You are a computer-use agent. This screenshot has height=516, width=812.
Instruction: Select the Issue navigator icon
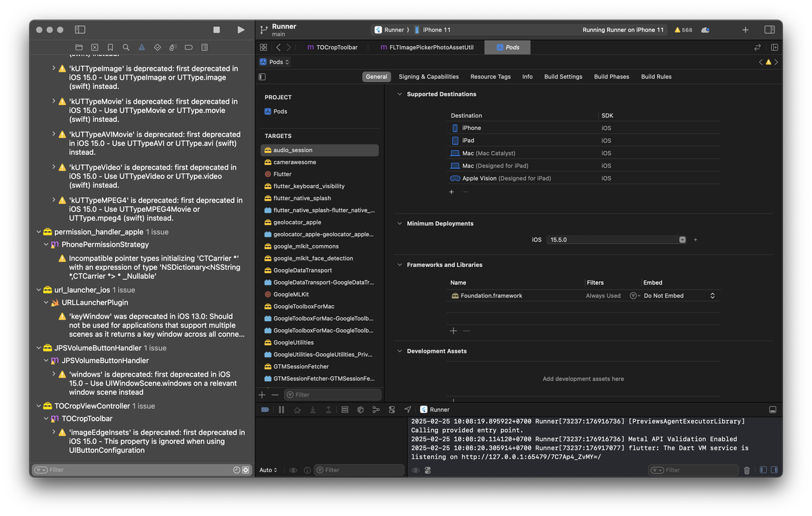coord(141,48)
